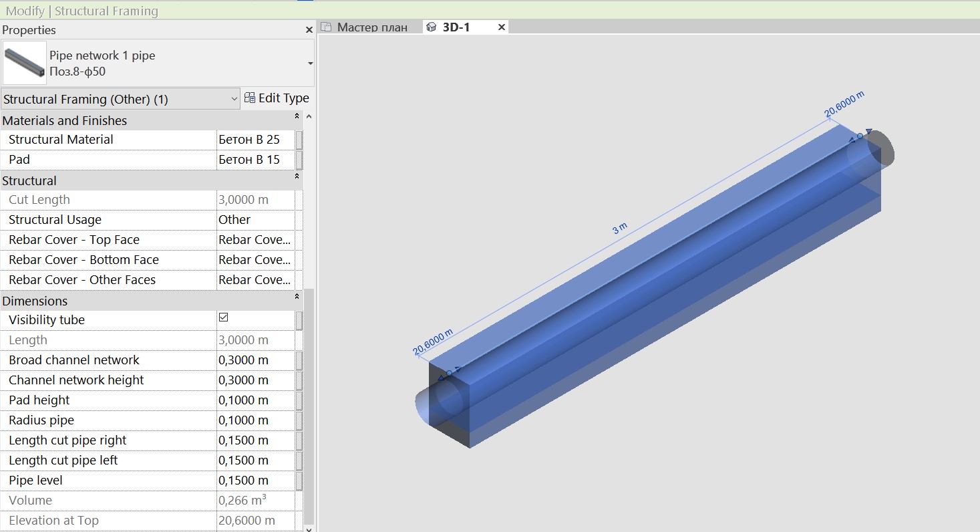Click the Radius pipe value field
Image resolution: width=980 pixels, height=532 pixels.
point(256,420)
